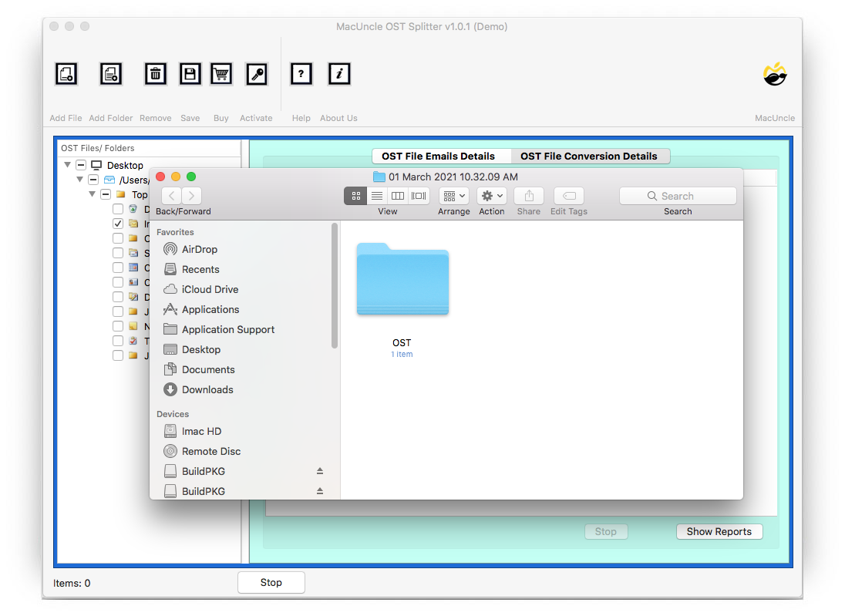Image resolution: width=845 pixels, height=616 pixels.
Task: Open the Arrange dropdown in Finder
Action: [x=454, y=196]
